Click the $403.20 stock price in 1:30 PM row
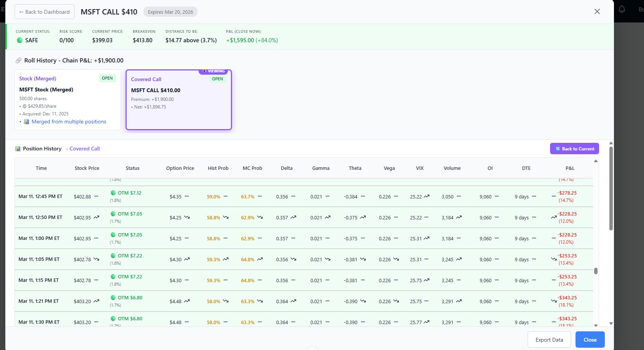The image size is (644, 350). point(82,322)
